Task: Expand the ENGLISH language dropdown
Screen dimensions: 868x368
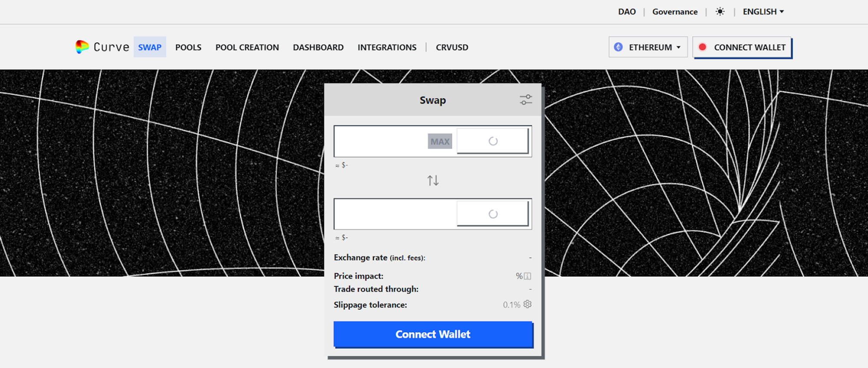Action: (763, 12)
